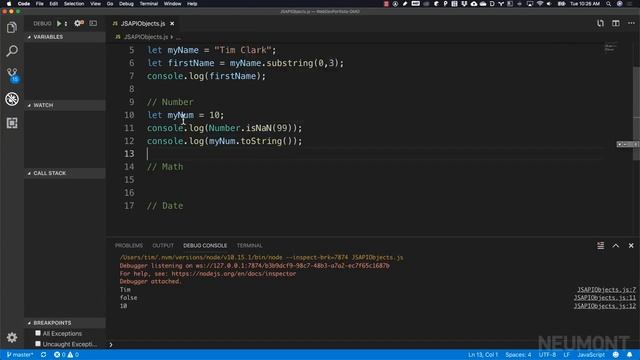Open the Debug menu in menu bar
The height and width of the screenshot is (360, 640).
point(126,4)
